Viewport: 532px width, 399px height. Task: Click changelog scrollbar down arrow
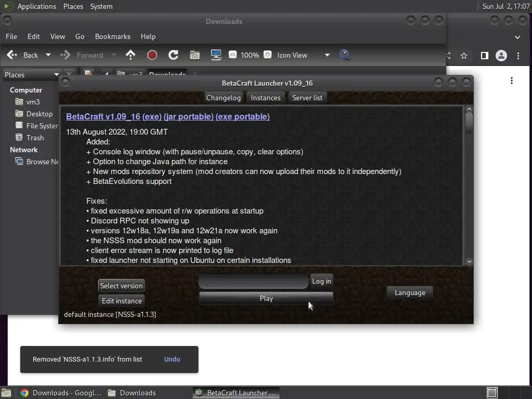(x=469, y=261)
